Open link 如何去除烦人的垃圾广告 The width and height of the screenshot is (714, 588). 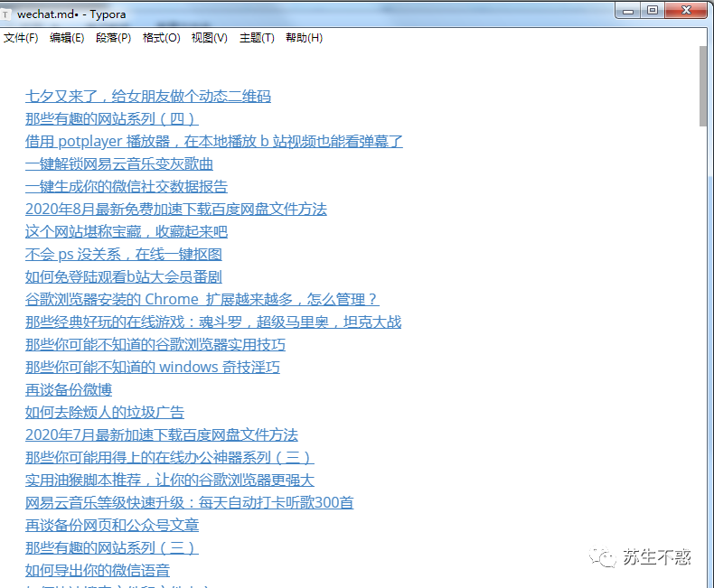click(x=105, y=413)
